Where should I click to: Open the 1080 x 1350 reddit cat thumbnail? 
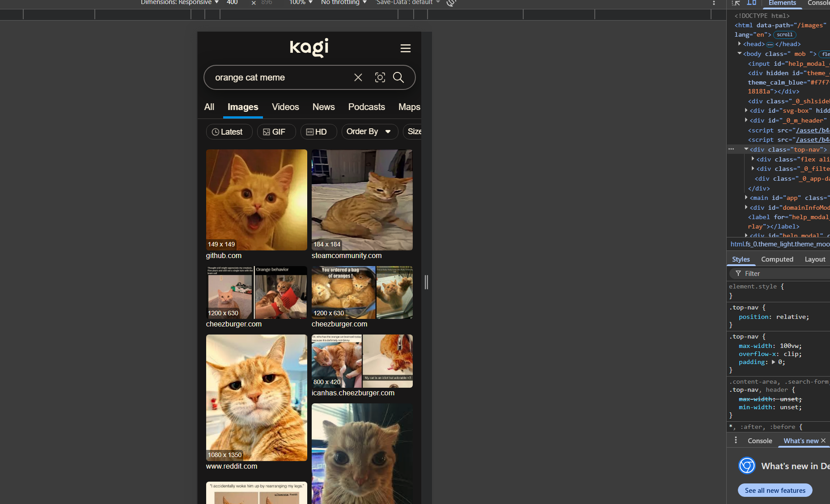(x=256, y=398)
